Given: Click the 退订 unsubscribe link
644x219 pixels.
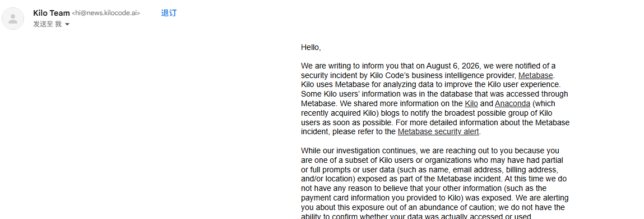Looking at the screenshot, I should tap(169, 13).
